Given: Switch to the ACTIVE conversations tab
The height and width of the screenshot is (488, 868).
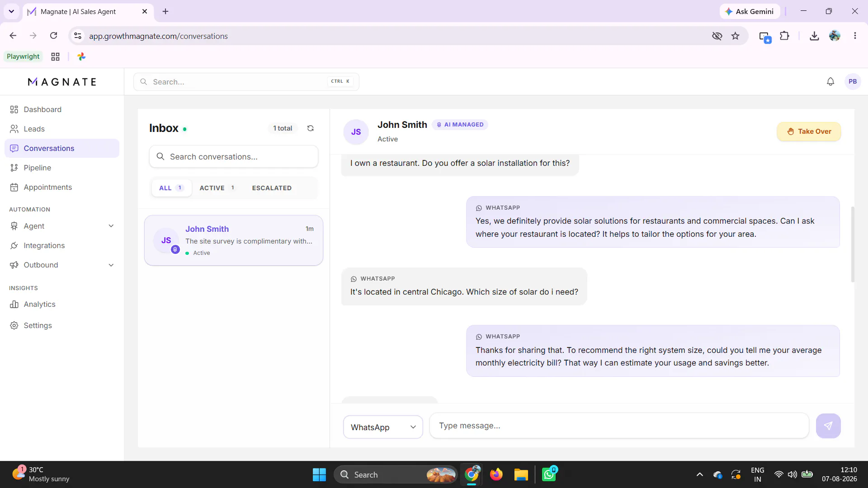Looking at the screenshot, I should [x=217, y=188].
